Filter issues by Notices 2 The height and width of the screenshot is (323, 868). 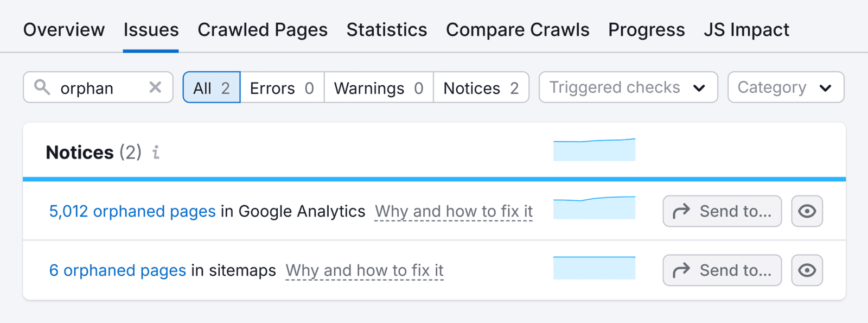click(x=481, y=87)
